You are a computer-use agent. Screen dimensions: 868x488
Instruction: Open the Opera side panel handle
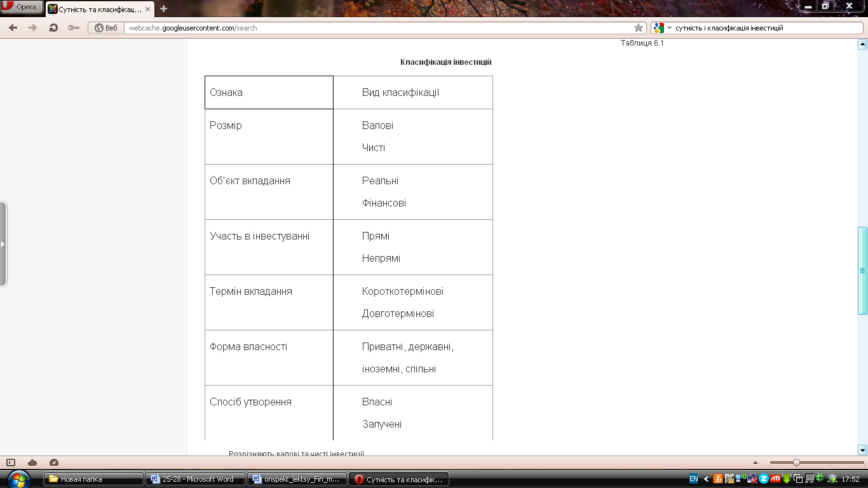pyautogui.click(x=3, y=244)
